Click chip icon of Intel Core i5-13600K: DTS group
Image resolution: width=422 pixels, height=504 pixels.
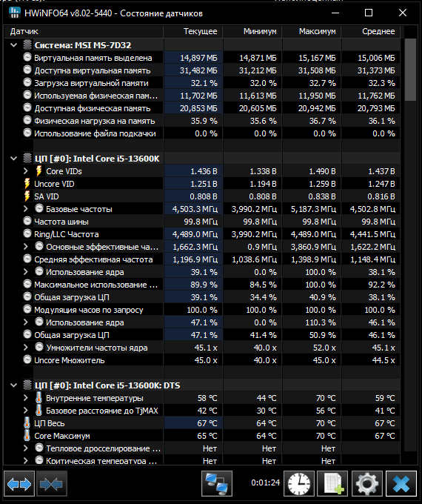point(27,385)
